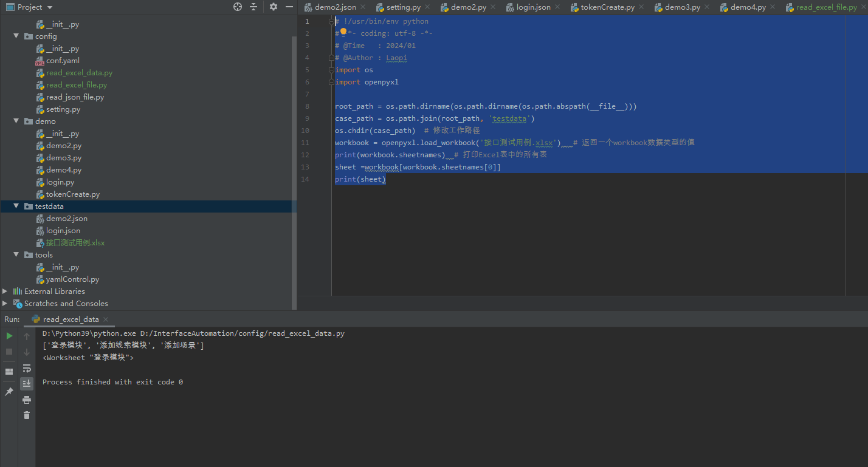868x467 pixels.
Task: Collapse the testdata folder
Action: pos(16,206)
